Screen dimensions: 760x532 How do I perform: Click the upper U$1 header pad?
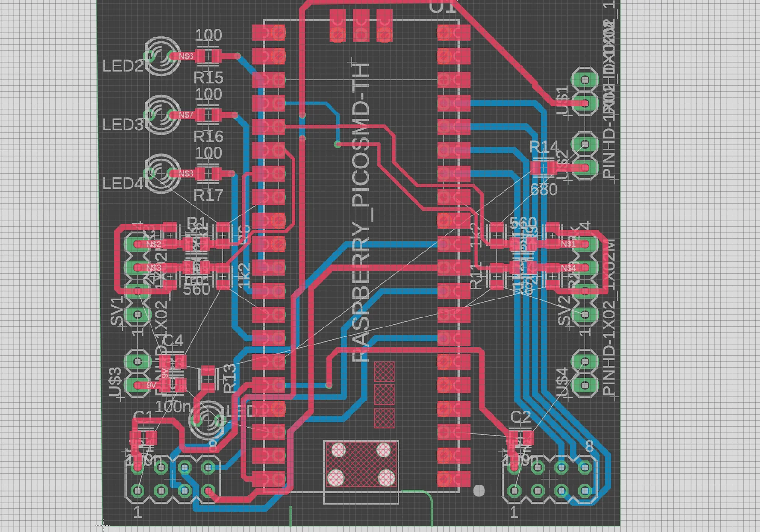coord(585,79)
